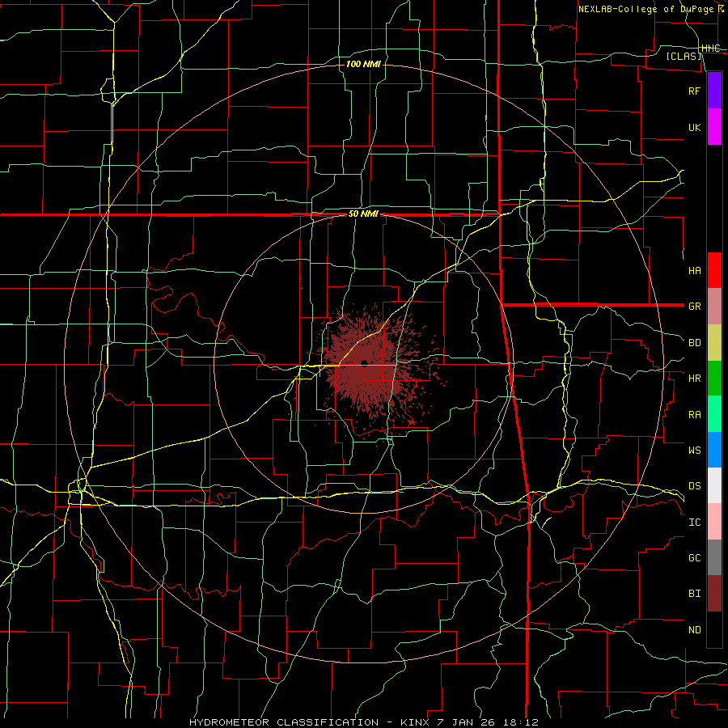This screenshot has height=728, width=728.
Task: Select the BI legend label
Action: 694,594
